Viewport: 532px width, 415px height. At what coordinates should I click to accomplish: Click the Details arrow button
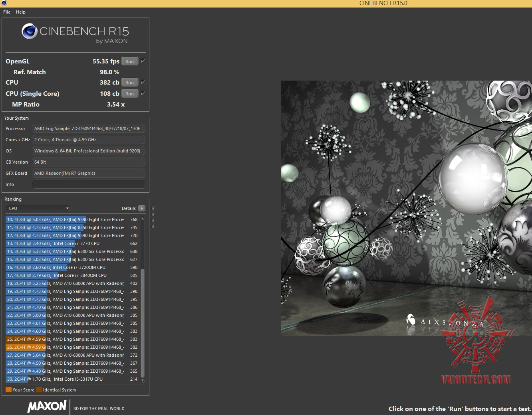pyautogui.click(x=142, y=208)
